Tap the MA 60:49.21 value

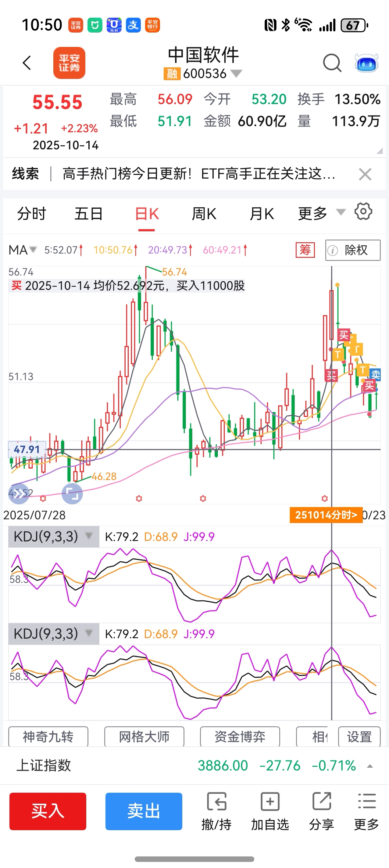[x=225, y=250]
